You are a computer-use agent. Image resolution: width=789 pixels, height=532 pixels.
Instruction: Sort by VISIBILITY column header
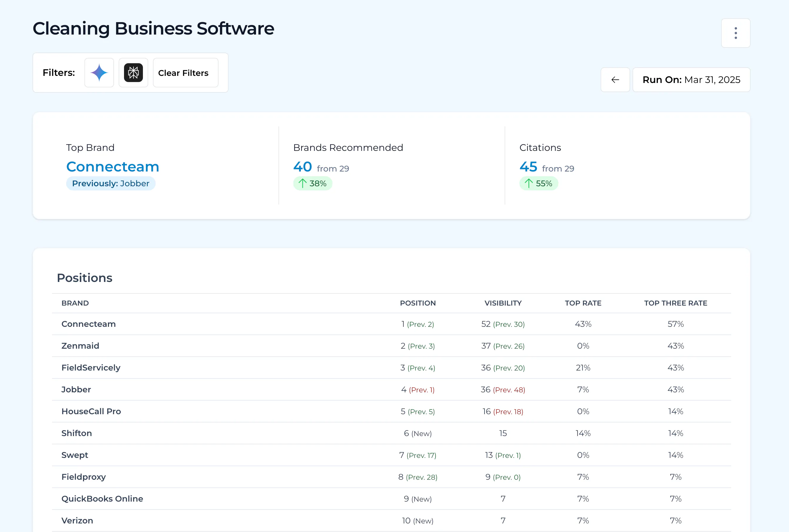point(503,303)
